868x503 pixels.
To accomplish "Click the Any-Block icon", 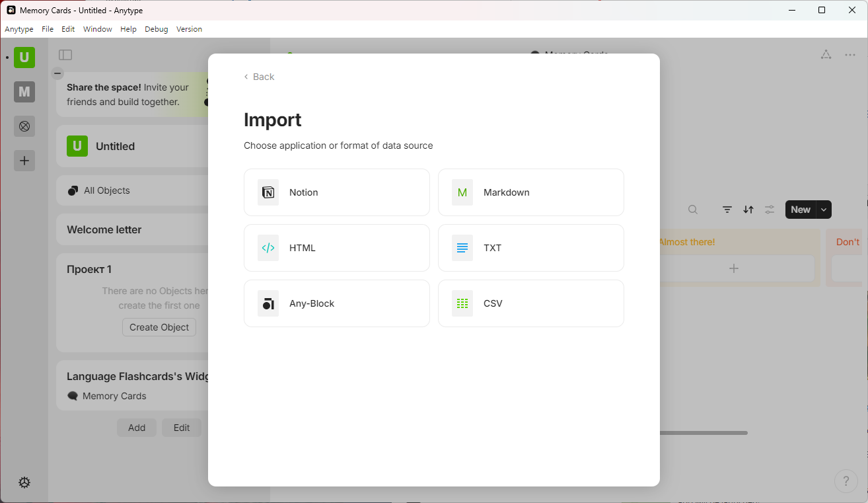I will (x=268, y=303).
